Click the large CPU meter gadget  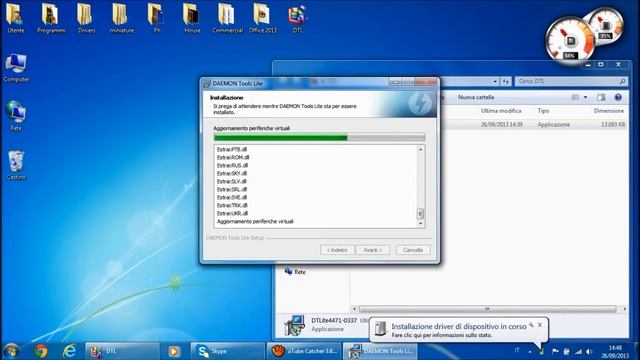tap(570, 41)
